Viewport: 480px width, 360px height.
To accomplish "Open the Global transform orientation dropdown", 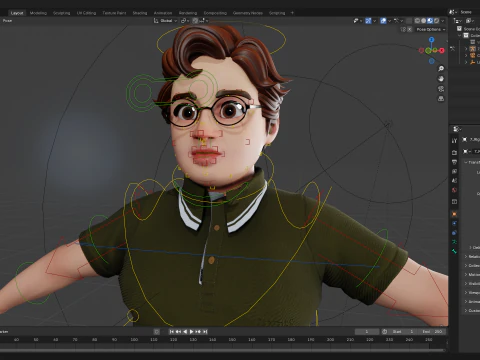I will pos(166,21).
